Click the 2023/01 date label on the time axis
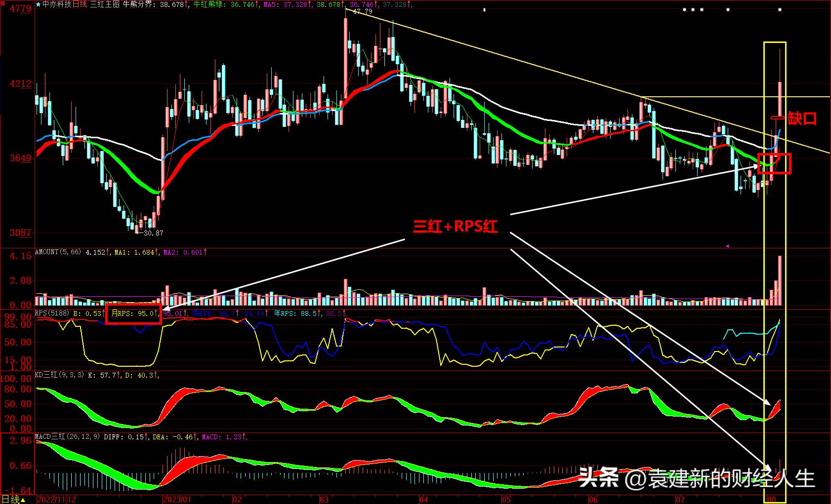This screenshot has width=831, height=504. (177, 500)
